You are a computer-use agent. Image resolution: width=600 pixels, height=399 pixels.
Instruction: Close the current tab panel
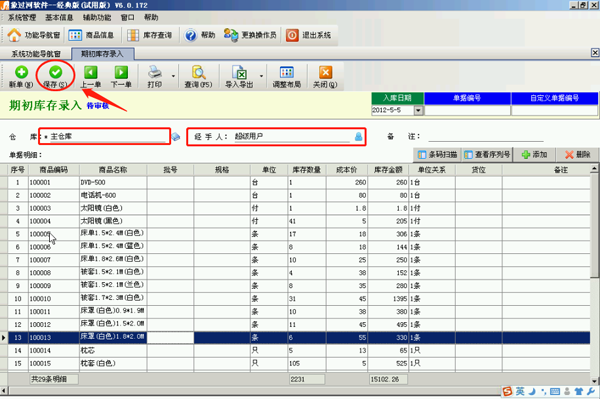click(x=595, y=53)
